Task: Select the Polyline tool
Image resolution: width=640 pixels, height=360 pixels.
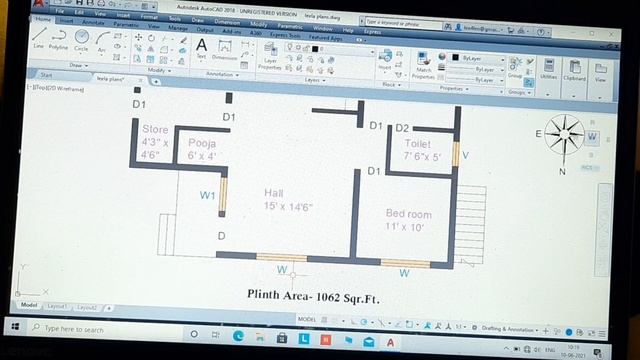Action: [x=58, y=39]
